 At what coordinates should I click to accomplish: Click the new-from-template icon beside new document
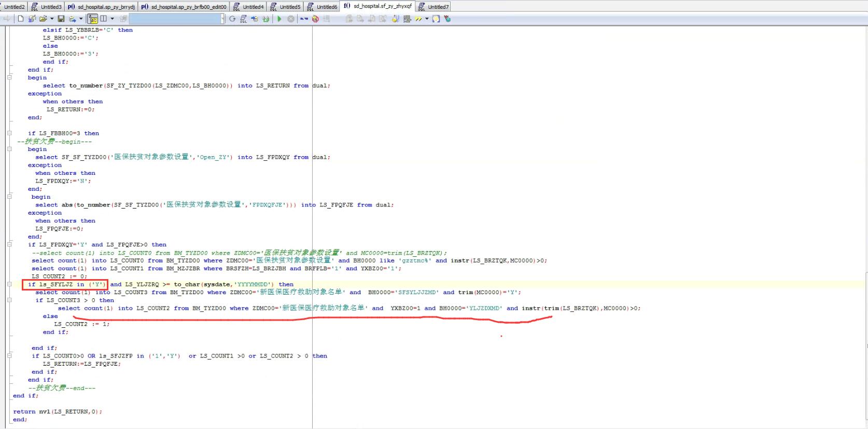[x=32, y=19]
